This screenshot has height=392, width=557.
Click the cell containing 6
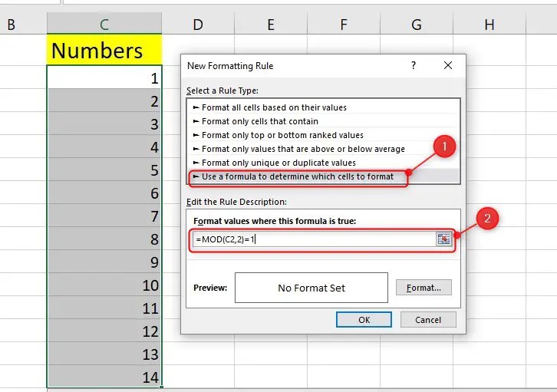point(104,193)
